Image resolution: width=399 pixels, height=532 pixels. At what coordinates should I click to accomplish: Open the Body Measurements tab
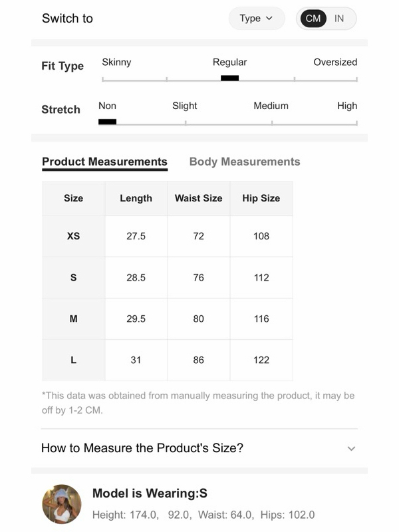[x=245, y=162]
